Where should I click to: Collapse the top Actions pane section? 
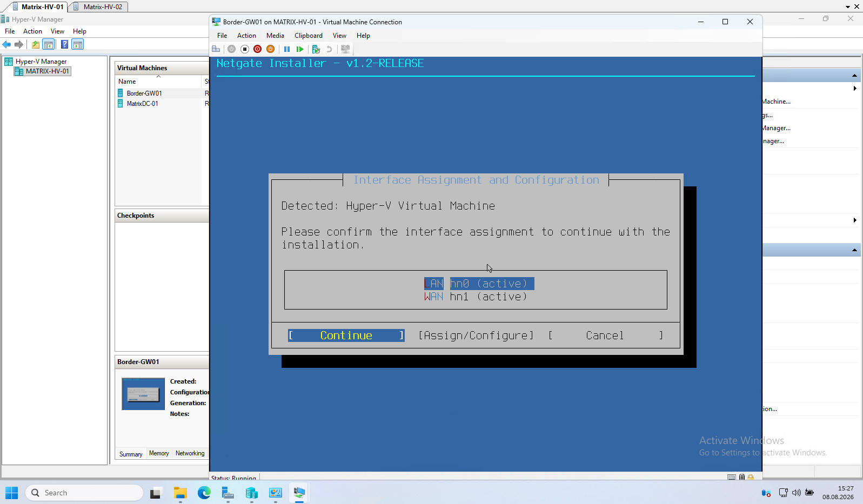click(854, 75)
